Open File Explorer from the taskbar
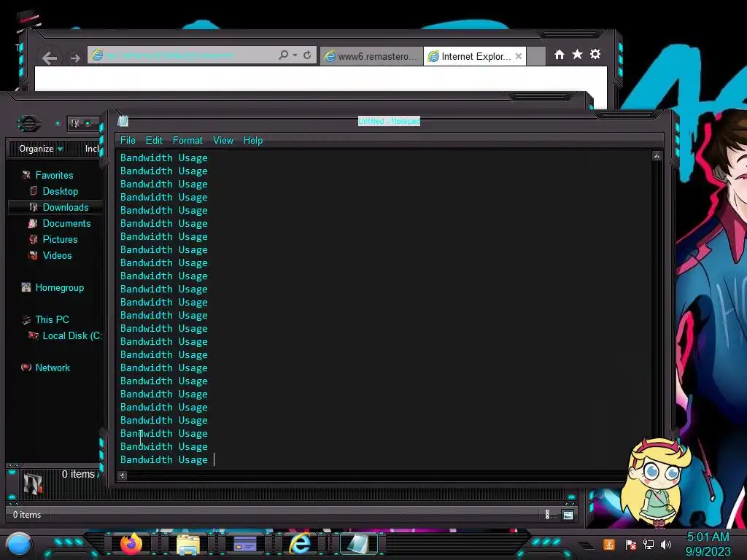 pos(188,544)
